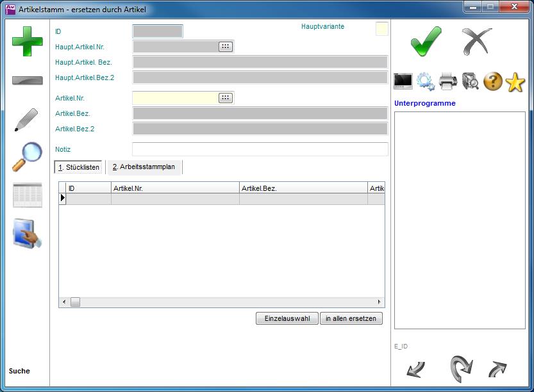534x392 pixels.
Task: Open settings with the gears icon
Action: [425, 81]
